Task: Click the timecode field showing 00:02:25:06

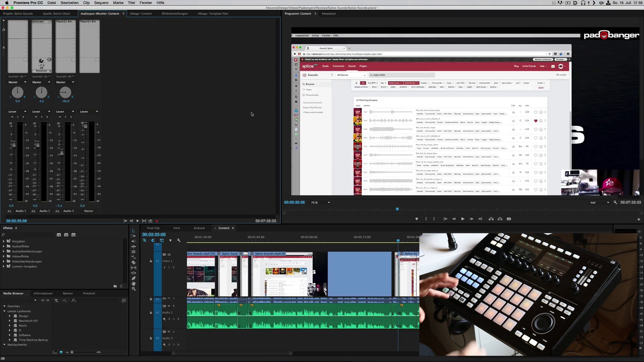Action: [x=154, y=234]
